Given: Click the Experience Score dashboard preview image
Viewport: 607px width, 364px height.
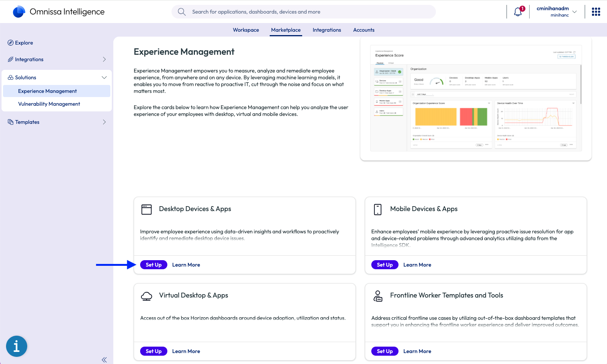Looking at the screenshot, I should (476, 98).
